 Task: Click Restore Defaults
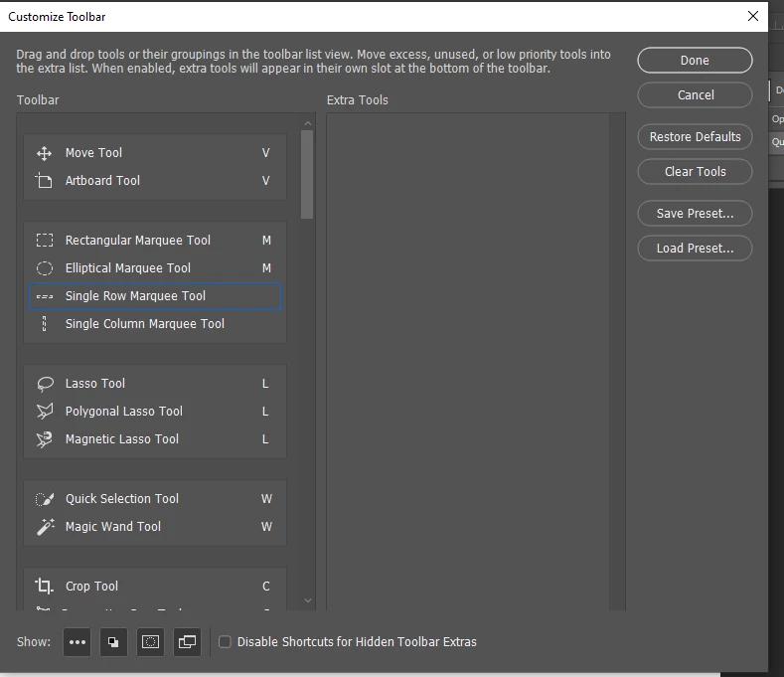(695, 137)
